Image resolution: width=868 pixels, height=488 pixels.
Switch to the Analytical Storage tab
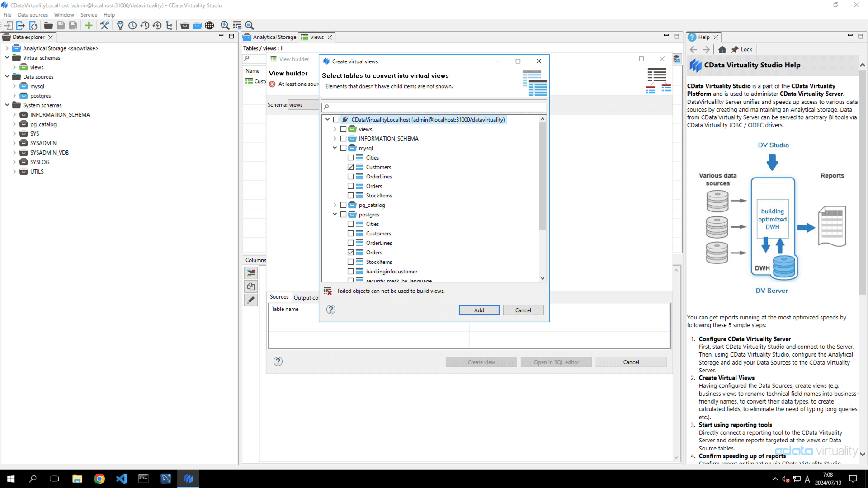click(273, 37)
